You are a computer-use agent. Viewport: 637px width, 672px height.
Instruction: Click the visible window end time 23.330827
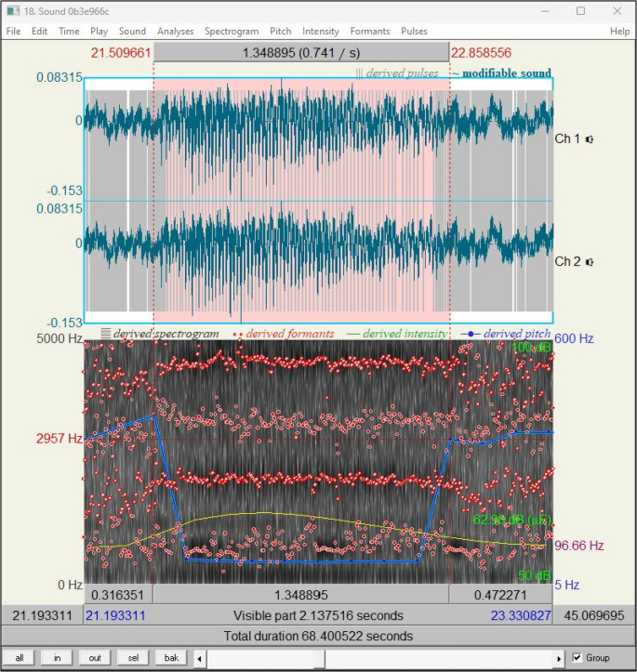click(521, 615)
